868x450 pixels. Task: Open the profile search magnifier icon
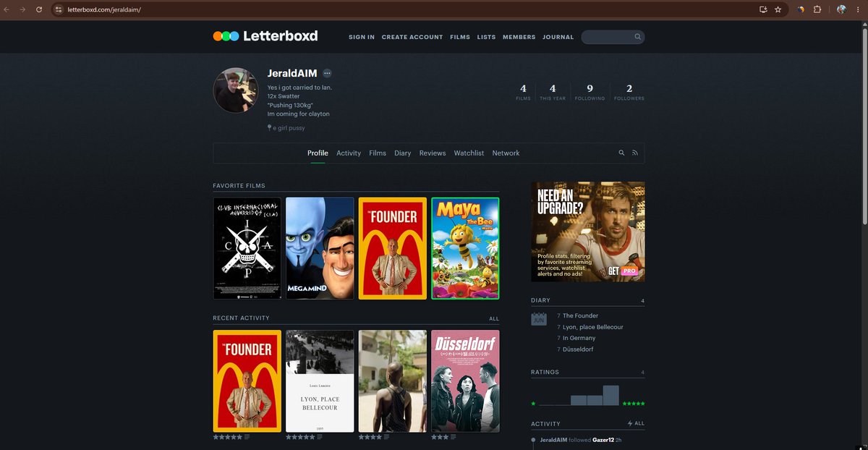tap(621, 153)
